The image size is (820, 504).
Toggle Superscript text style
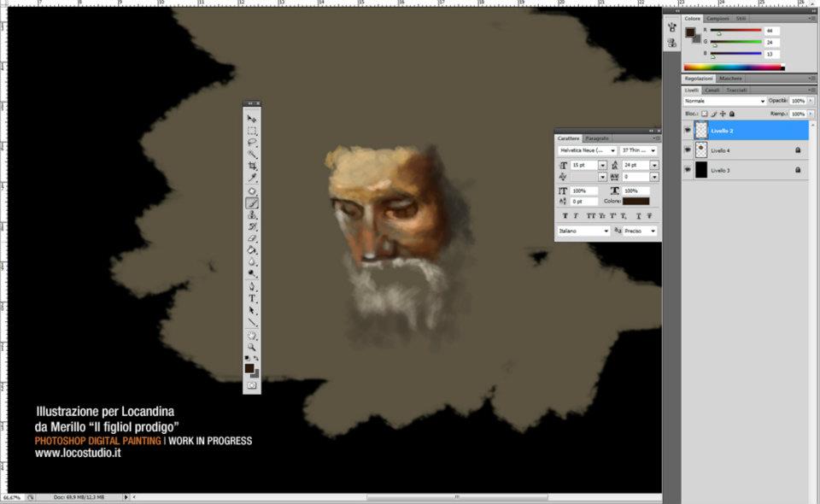coord(613,215)
